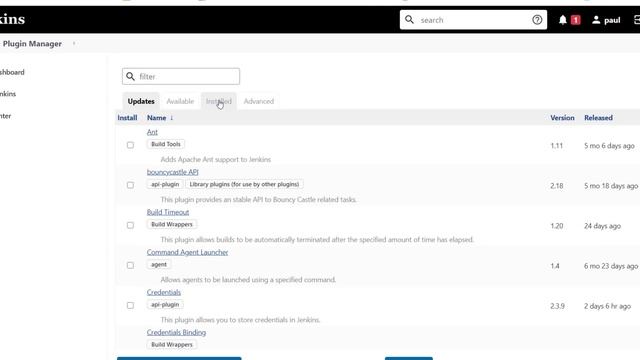Click the Jenkins logo text in header
Screen dimensions: 640x360
click(12, 19)
